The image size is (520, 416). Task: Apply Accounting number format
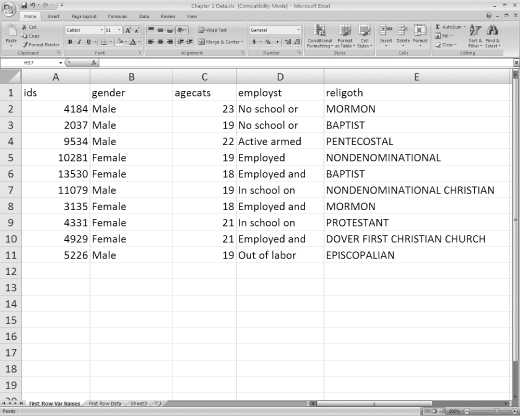[254, 42]
